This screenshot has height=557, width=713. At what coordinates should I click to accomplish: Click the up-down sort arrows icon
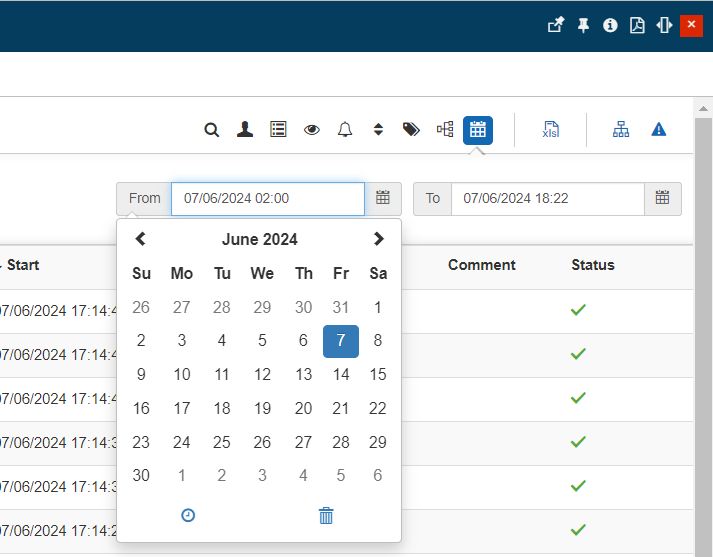click(x=378, y=130)
